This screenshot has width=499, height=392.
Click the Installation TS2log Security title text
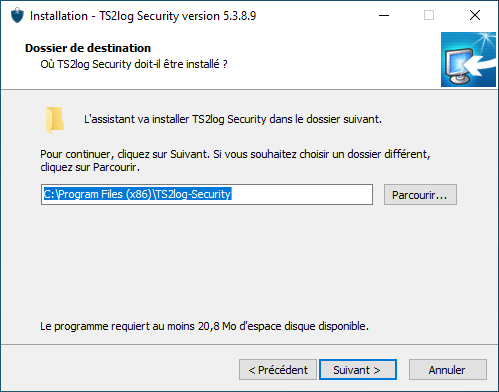point(143,16)
